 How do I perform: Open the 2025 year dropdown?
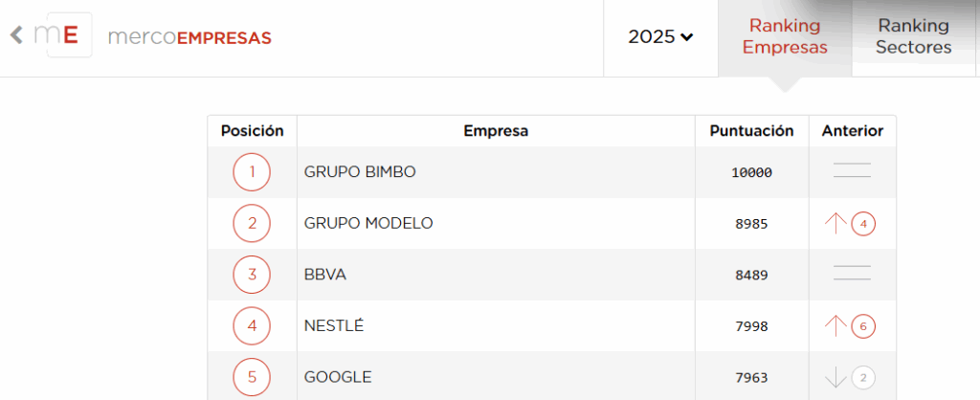tap(660, 37)
